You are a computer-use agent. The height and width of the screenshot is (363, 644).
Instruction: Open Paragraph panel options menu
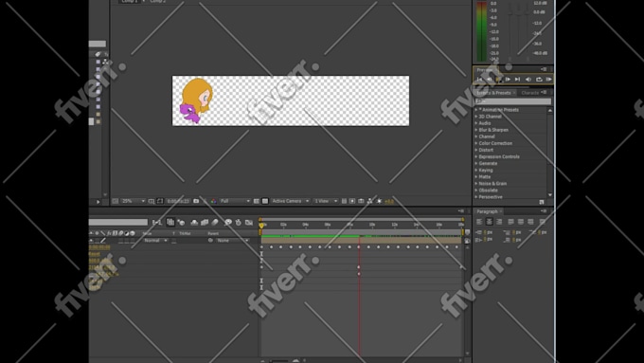[x=545, y=211]
